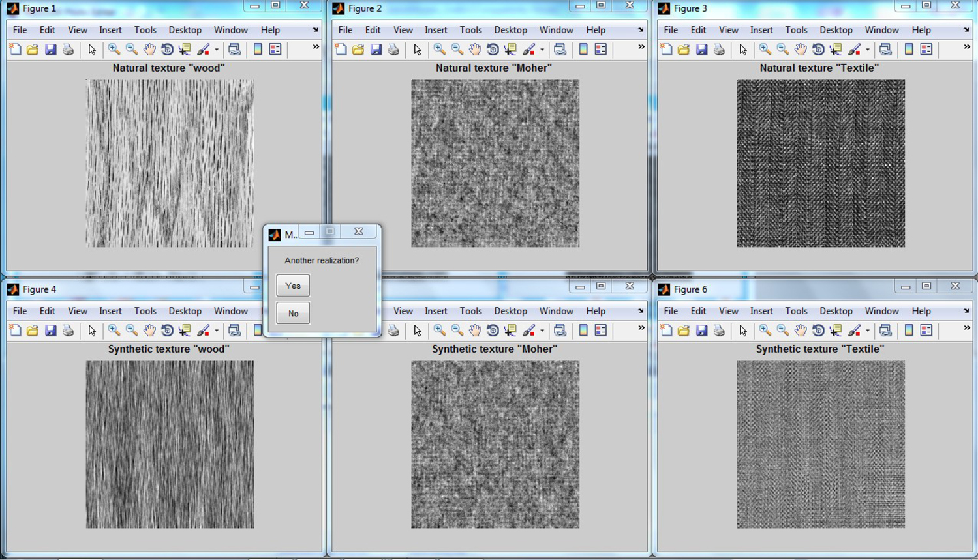Click the Link Plot icon in Figure 2

point(560,50)
